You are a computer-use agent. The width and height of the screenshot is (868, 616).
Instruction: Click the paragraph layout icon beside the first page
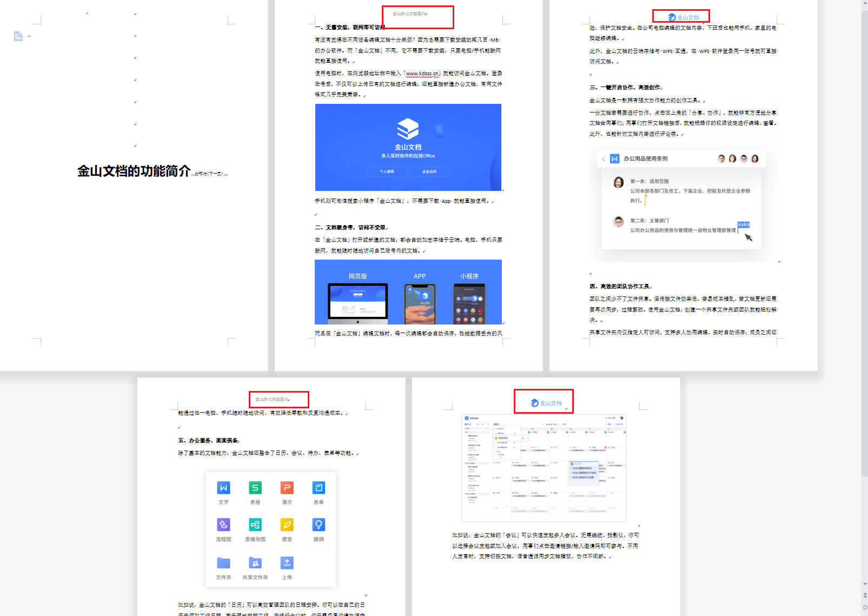click(18, 36)
